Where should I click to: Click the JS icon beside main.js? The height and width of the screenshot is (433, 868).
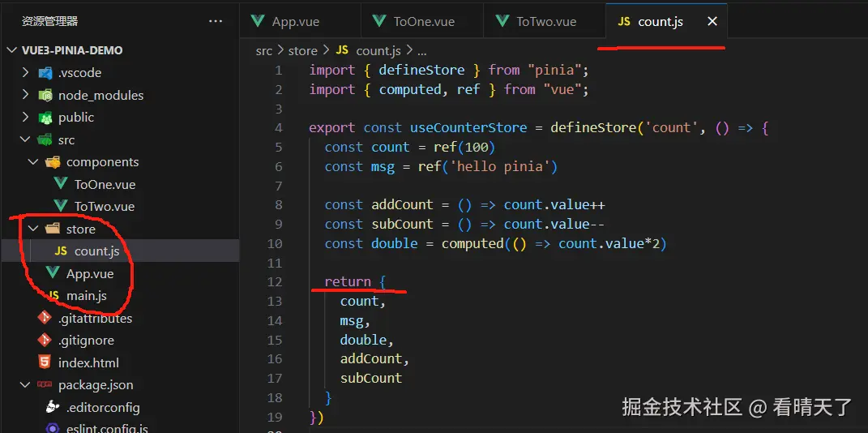pyautogui.click(x=53, y=296)
